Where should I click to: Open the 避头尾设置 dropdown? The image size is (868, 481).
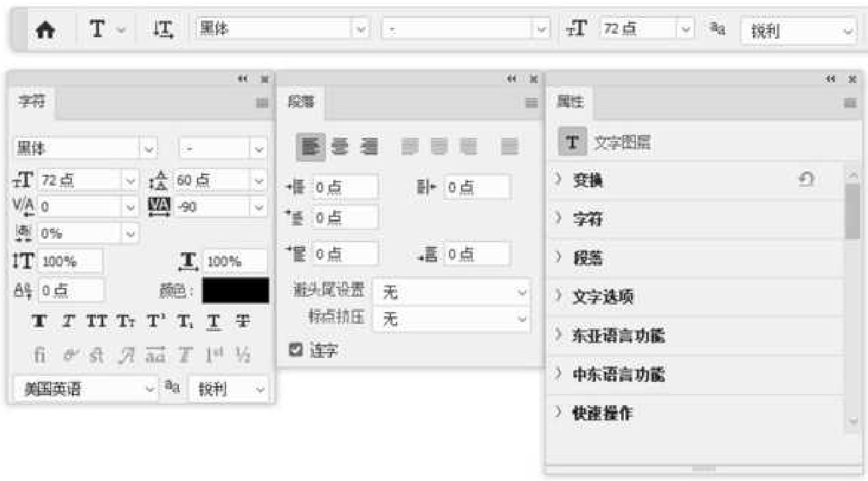pyautogui.click(x=451, y=292)
